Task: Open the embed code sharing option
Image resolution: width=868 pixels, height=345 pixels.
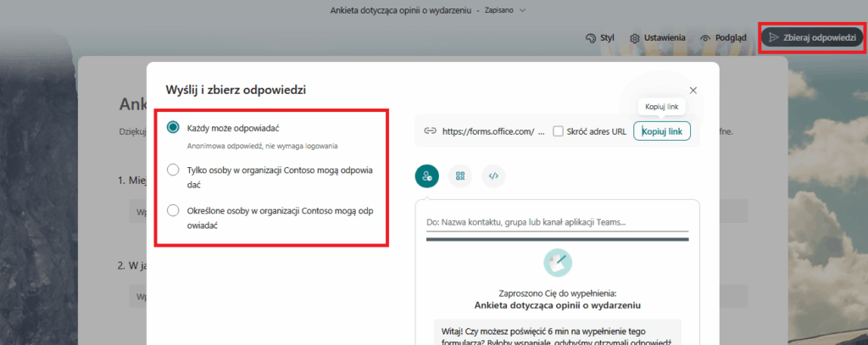Action: (x=493, y=176)
